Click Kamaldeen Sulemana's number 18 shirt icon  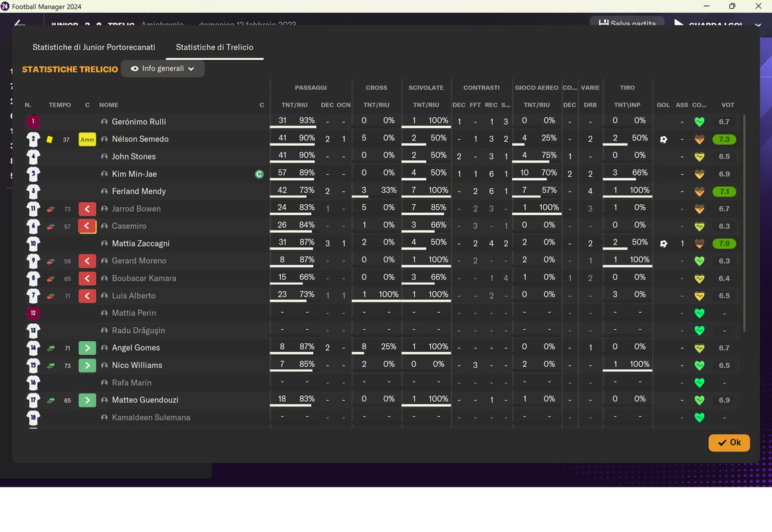pyautogui.click(x=33, y=417)
